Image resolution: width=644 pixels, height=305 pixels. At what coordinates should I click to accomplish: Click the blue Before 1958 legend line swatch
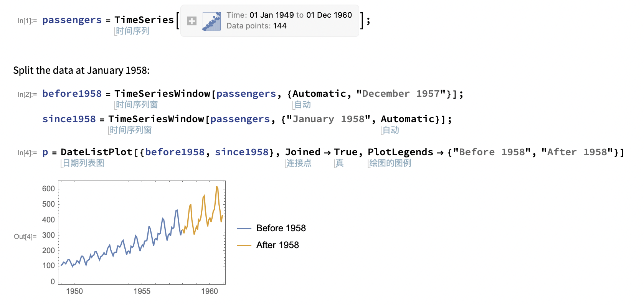point(244,228)
